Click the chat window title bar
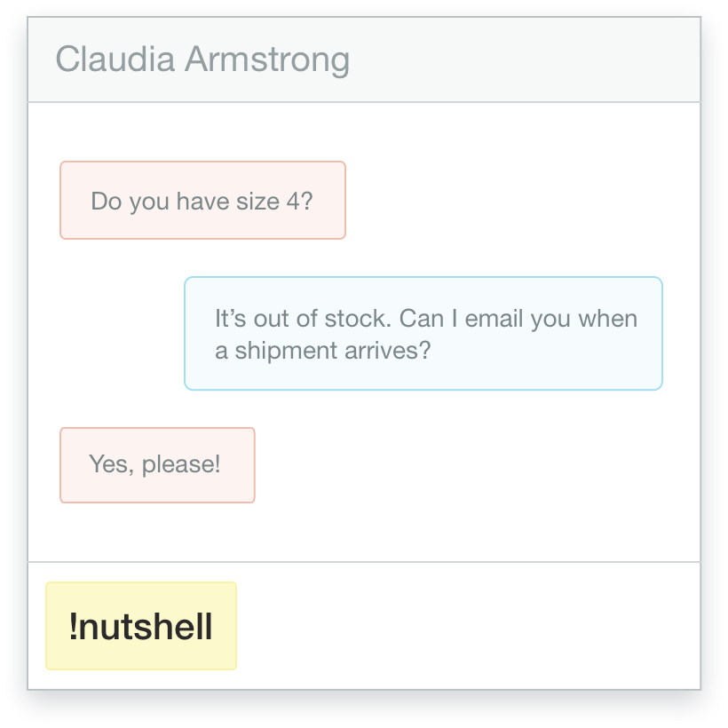 tap(364, 59)
